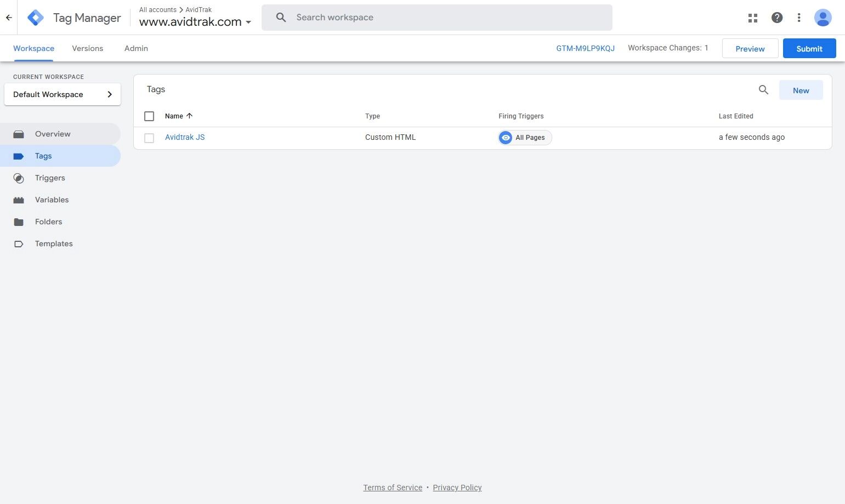Open the Avidtrak JS tag link
Viewport: 845px width, 504px height.
point(185,137)
